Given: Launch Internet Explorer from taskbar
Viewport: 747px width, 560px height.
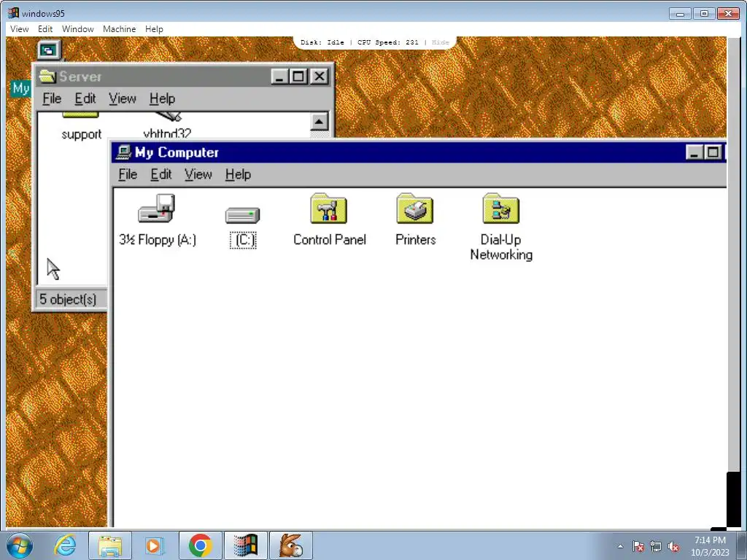Looking at the screenshot, I should [65, 545].
